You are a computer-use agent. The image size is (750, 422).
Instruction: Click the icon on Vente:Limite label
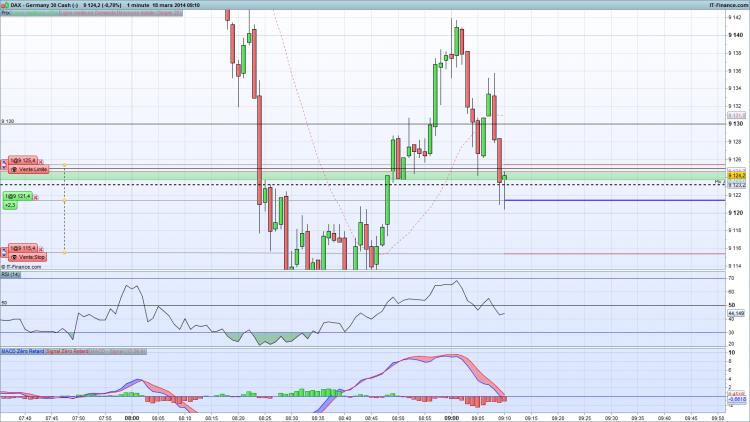[x=14, y=169]
